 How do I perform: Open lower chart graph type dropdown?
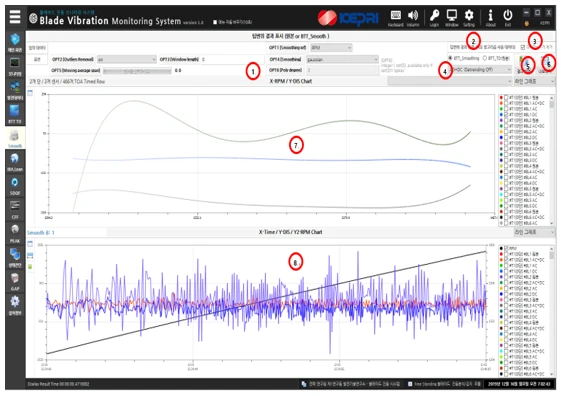pos(534,232)
